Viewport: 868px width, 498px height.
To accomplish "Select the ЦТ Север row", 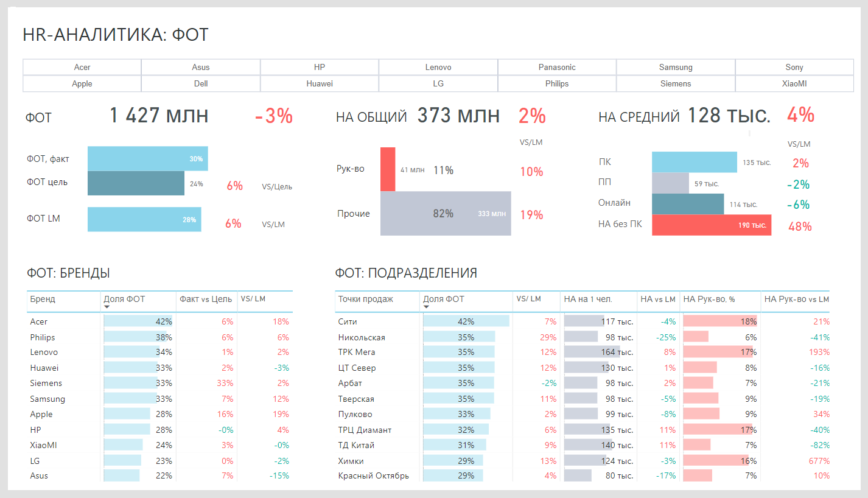I will (583, 368).
